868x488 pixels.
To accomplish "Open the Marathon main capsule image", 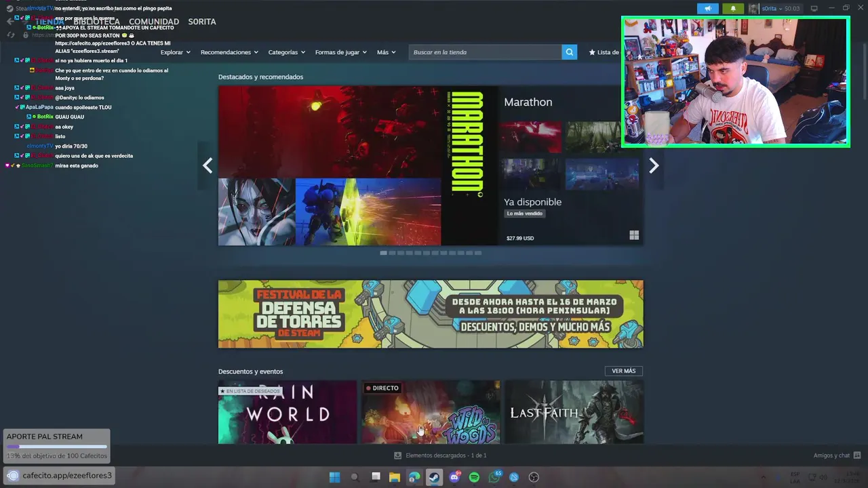I will tap(358, 165).
